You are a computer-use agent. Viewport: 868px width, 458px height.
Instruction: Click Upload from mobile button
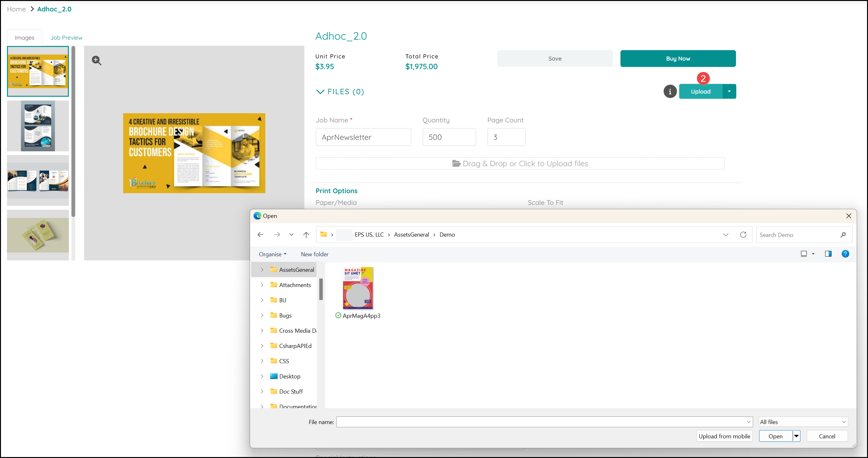pos(724,436)
